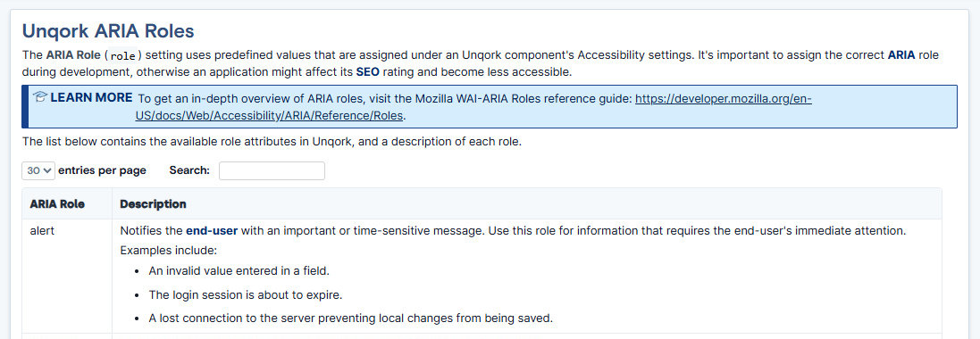
Task: Click the 'Unqork ARIA Roles' heading
Action: 108,30
